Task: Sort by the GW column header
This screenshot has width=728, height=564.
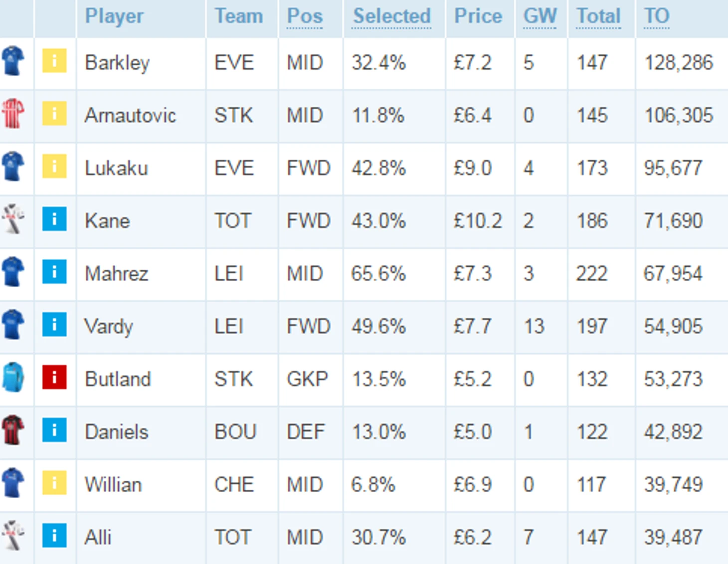Action: (x=540, y=16)
